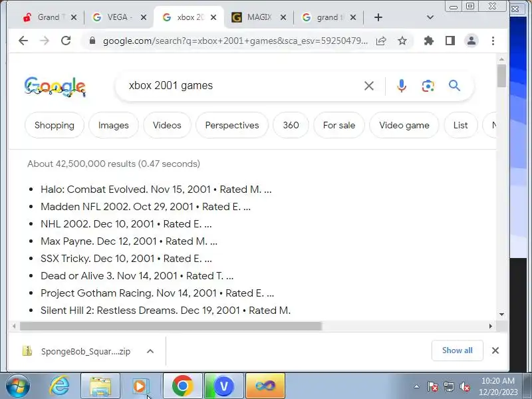
Task: Click the Dead or Alive 3 line
Action: [137, 276]
